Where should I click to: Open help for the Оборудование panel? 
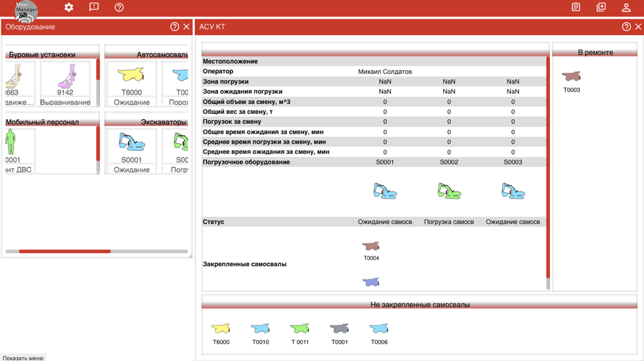click(x=174, y=26)
